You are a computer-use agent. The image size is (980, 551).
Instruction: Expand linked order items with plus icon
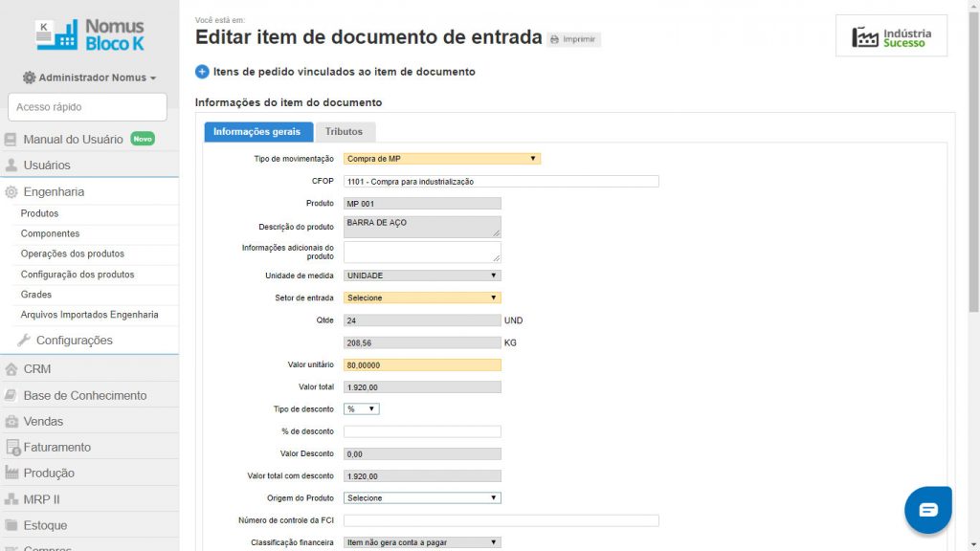(202, 72)
